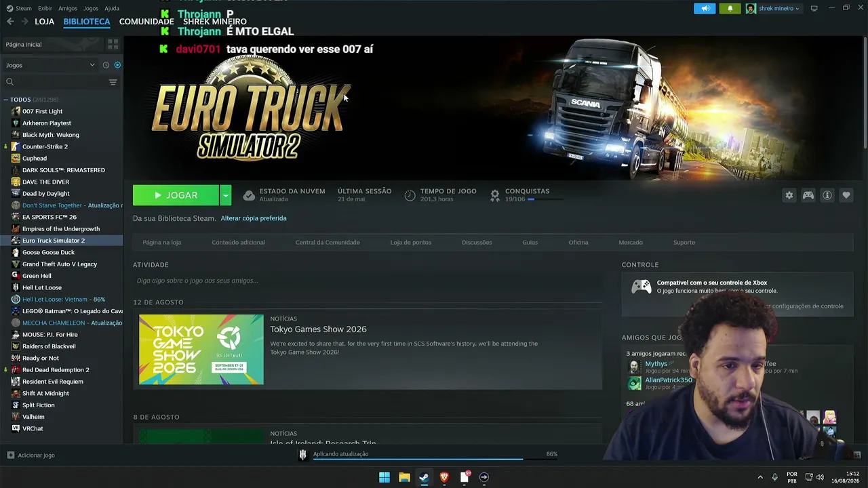
Task: Click the Hell Let Loose icon in downloads bar
Action: tap(303, 455)
